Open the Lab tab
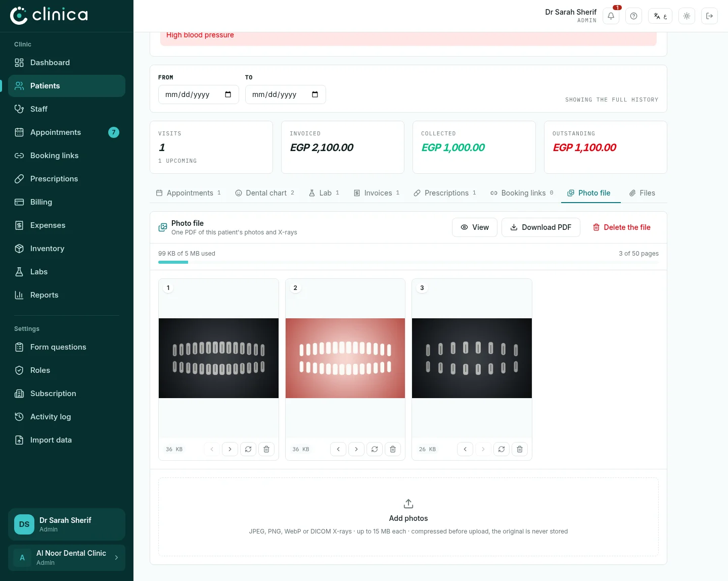 coord(324,193)
